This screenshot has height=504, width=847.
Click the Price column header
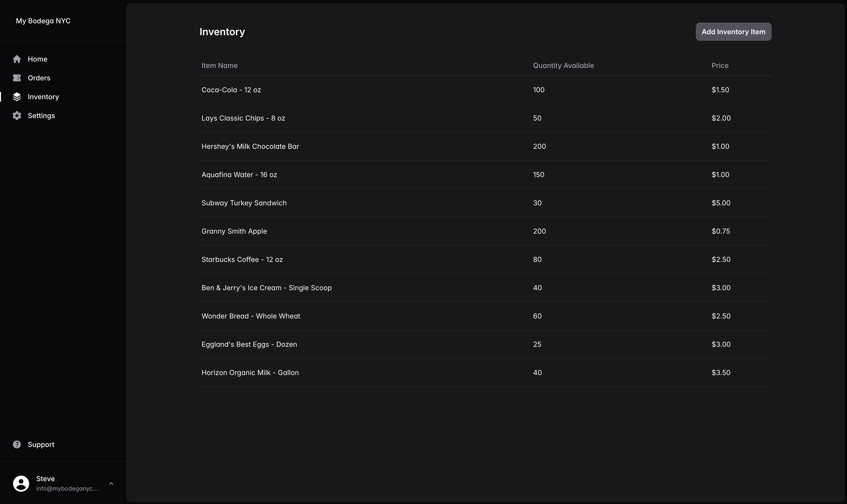coord(720,65)
